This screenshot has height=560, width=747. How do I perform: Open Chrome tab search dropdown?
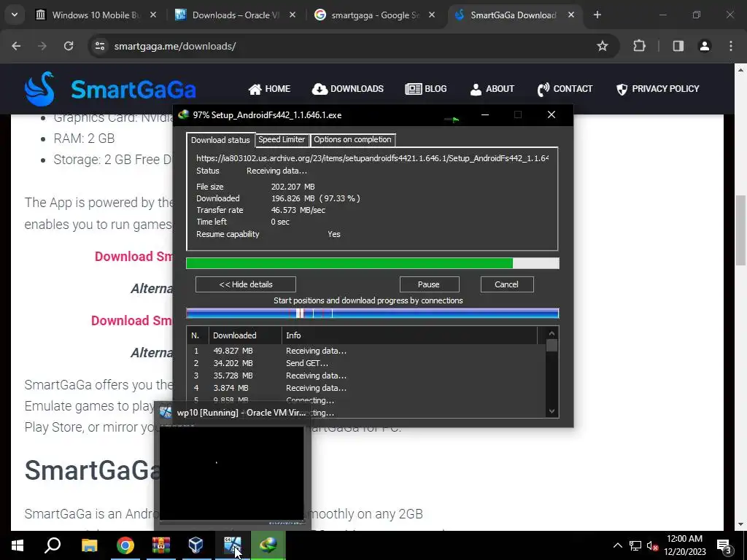pyautogui.click(x=15, y=15)
